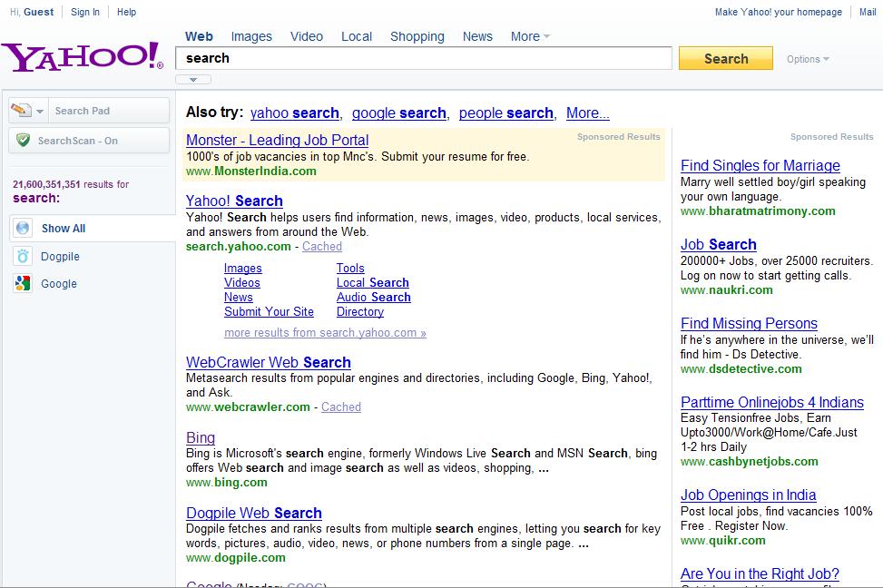The height and width of the screenshot is (588, 883).
Task: Click www.bharatmatrimony.com URL text
Action: coord(758,211)
